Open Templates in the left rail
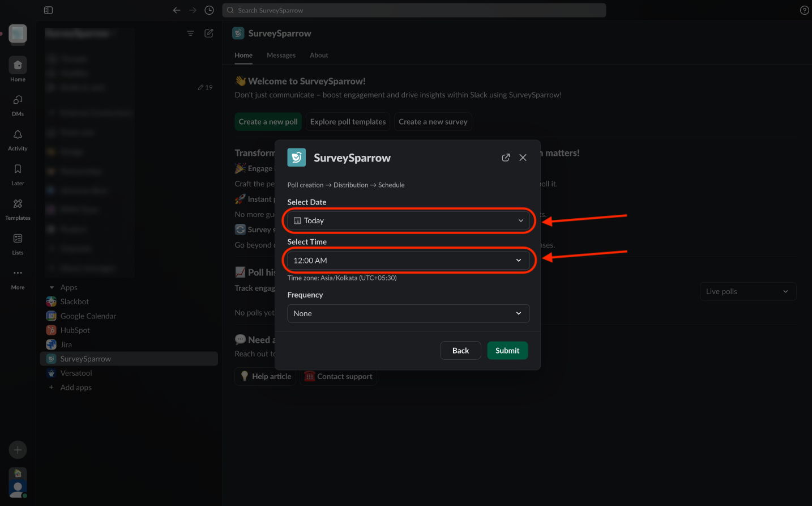The width and height of the screenshot is (812, 506). 18,205
